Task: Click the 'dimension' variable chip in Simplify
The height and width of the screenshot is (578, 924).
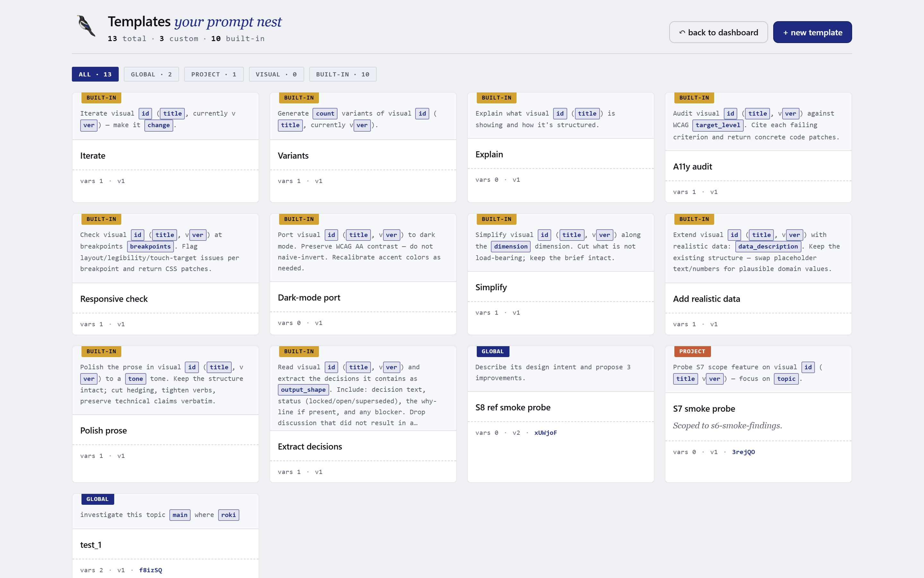Action: (510, 247)
